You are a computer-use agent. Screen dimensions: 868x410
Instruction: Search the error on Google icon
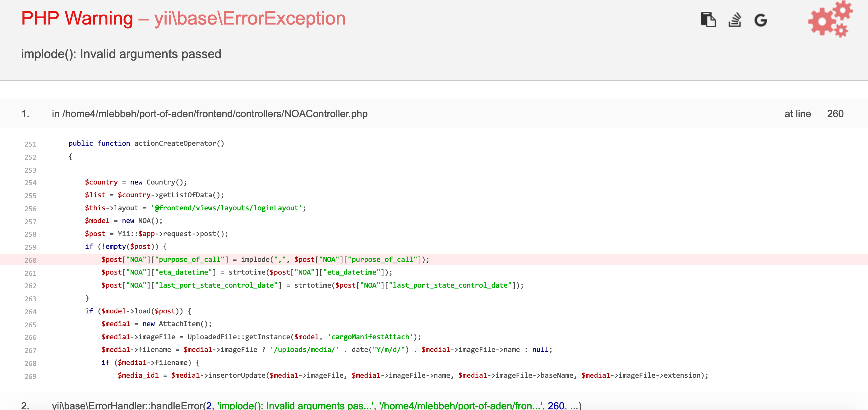point(760,20)
